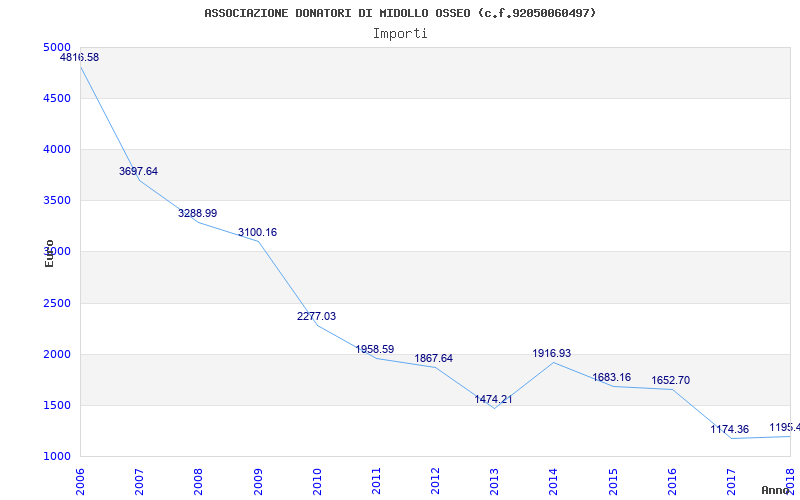Click the Euro y-axis title
The image size is (800, 500).
pyautogui.click(x=49, y=254)
